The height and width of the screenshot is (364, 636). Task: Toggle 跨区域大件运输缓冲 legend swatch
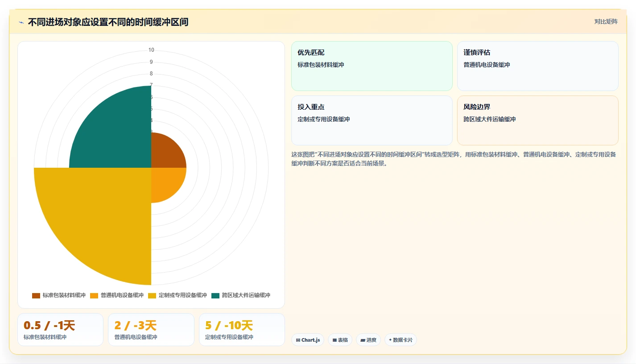pos(215,295)
